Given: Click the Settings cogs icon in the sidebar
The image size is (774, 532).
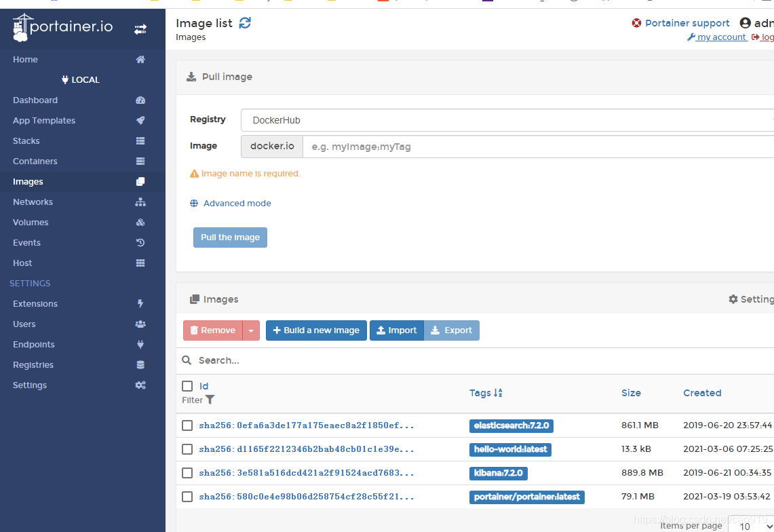Looking at the screenshot, I should point(140,385).
